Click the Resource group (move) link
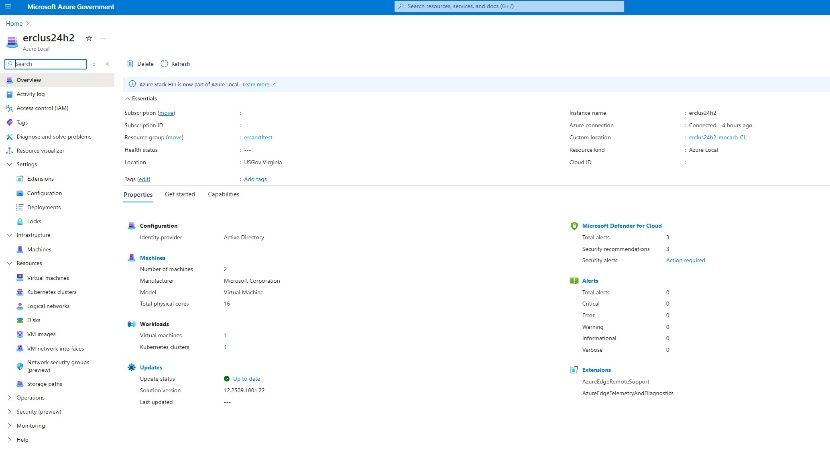This screenshot has height=467, width=830. 175,138
